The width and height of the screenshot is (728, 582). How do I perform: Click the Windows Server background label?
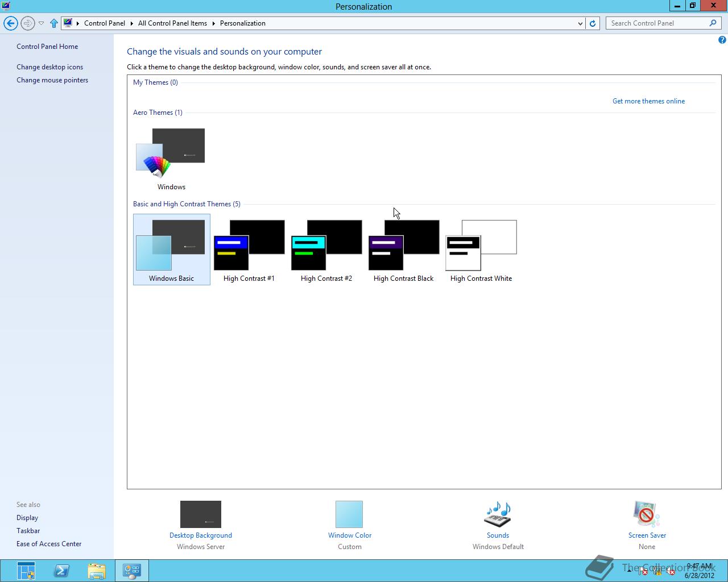click(x=201, y=547)
